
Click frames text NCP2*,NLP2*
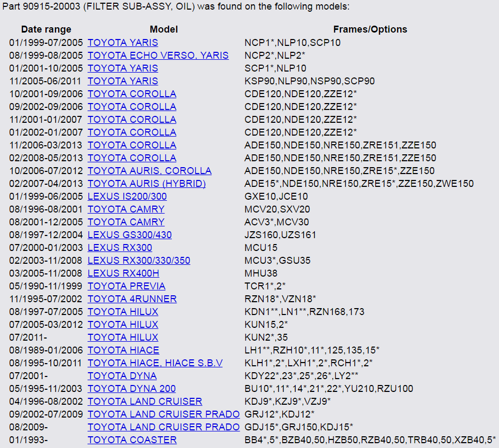pyautogui.click(x=275, y=56)
